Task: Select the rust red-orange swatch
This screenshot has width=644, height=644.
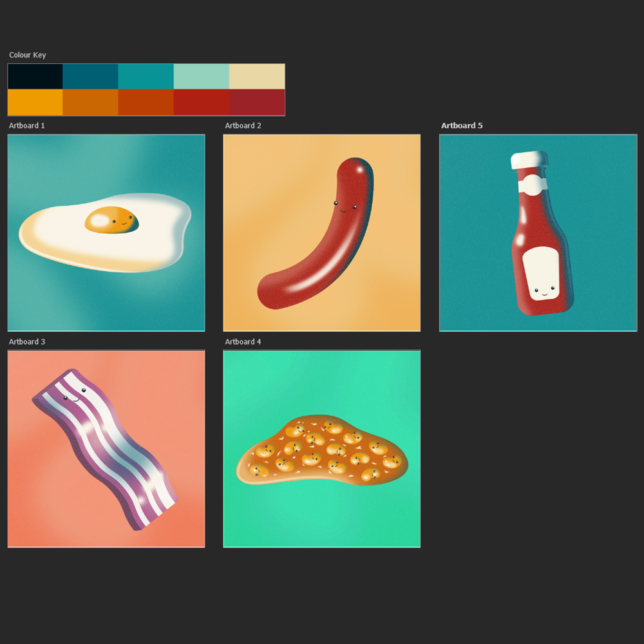Action: [x=146, y=102]
